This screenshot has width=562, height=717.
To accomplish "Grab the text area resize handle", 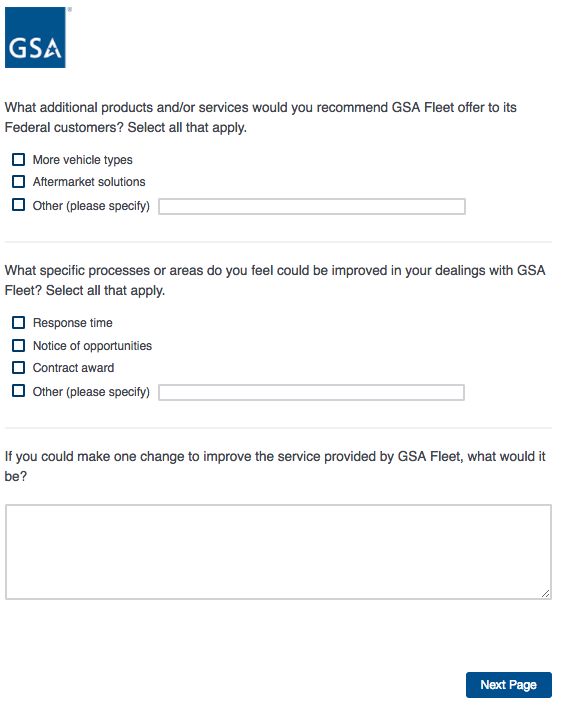I will [x=545, y=594].
